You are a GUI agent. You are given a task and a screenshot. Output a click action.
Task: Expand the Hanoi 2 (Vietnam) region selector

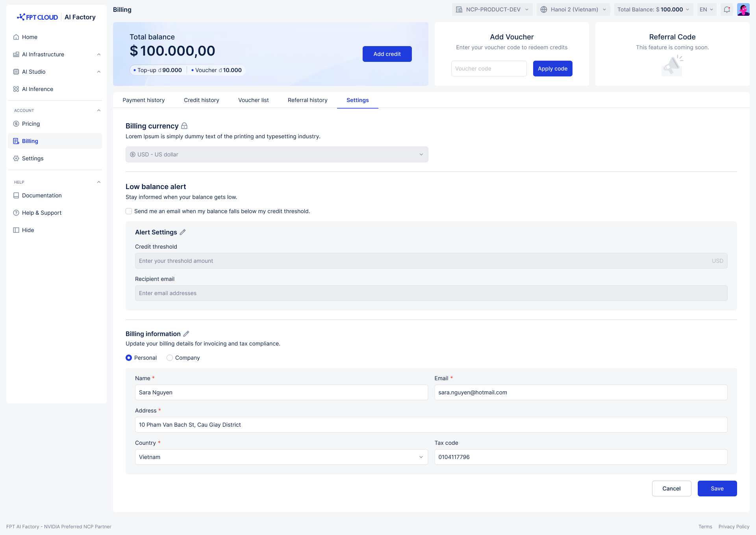pos(573,9)
